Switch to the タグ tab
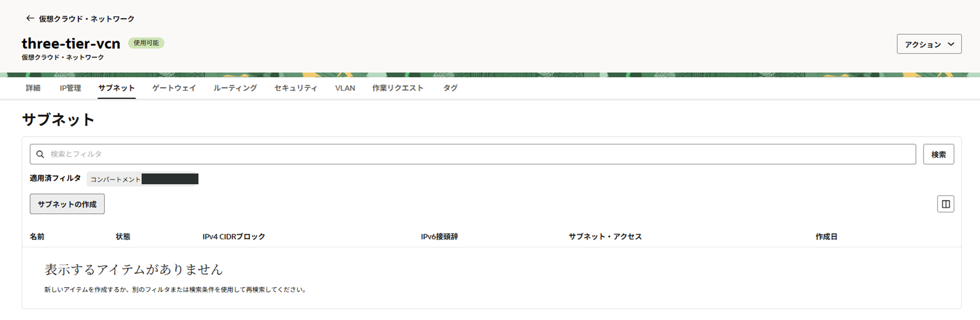 point(450,88)
